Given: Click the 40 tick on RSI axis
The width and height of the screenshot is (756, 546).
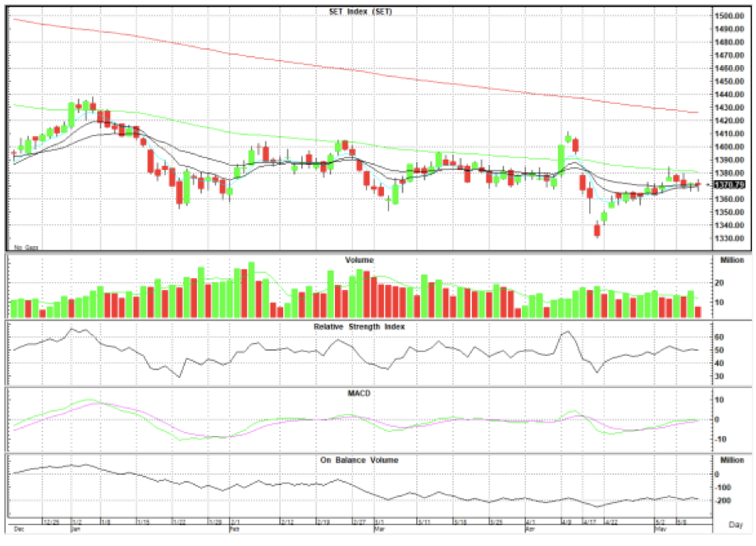Looking at the screenshot, I should [720, 363].
